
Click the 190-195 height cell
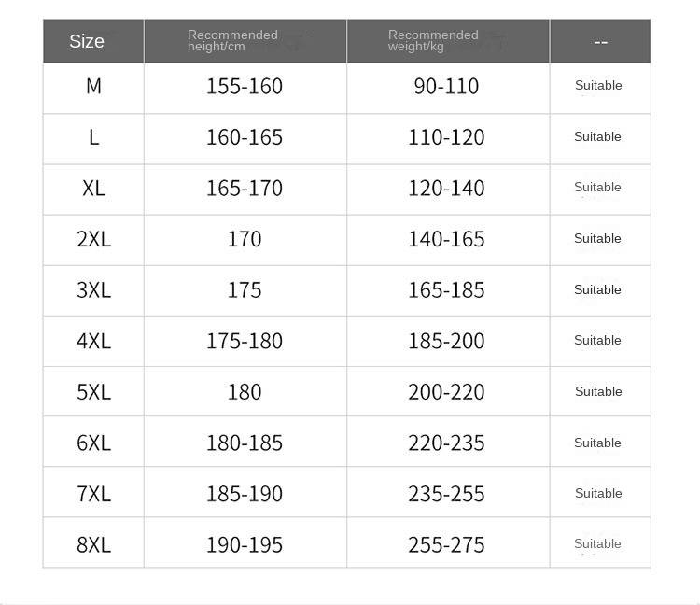[x=245, y=544]
